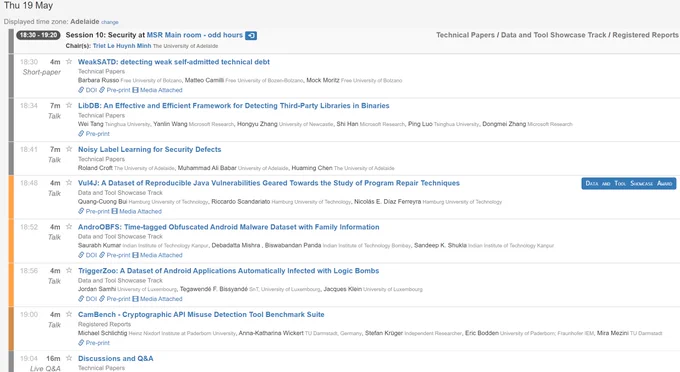680x372 pixels.
Task: Open chair Triet Le Huynh Minh profile
Action: [x=122, y=46]
